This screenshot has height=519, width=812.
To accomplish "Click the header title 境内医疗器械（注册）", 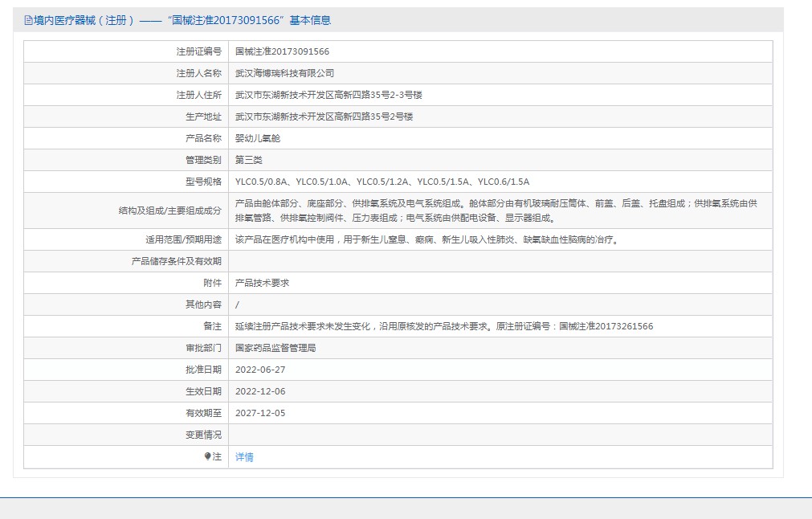I will tap(84, 21).
